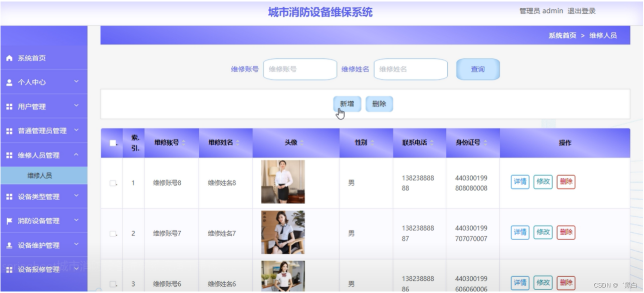Screen dimensions: 644x293
Task: Click the user icon beside 设备维护管理
Action: click(9, 245)
